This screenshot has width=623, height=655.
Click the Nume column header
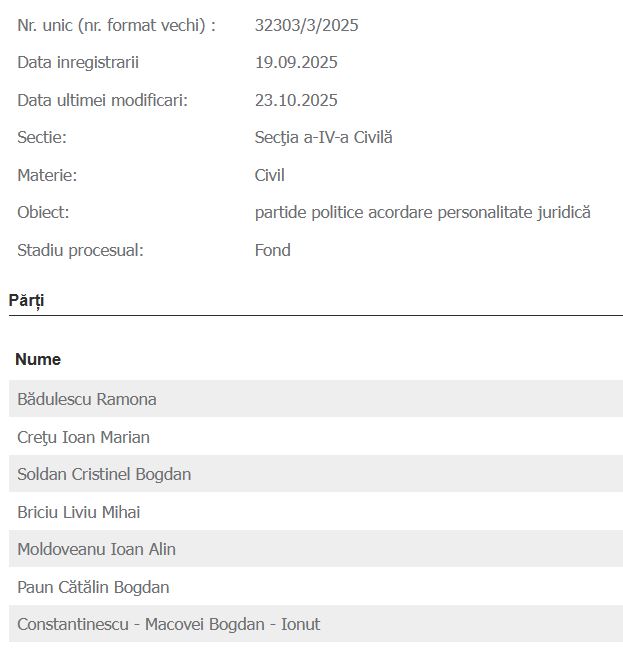(38, 359)
